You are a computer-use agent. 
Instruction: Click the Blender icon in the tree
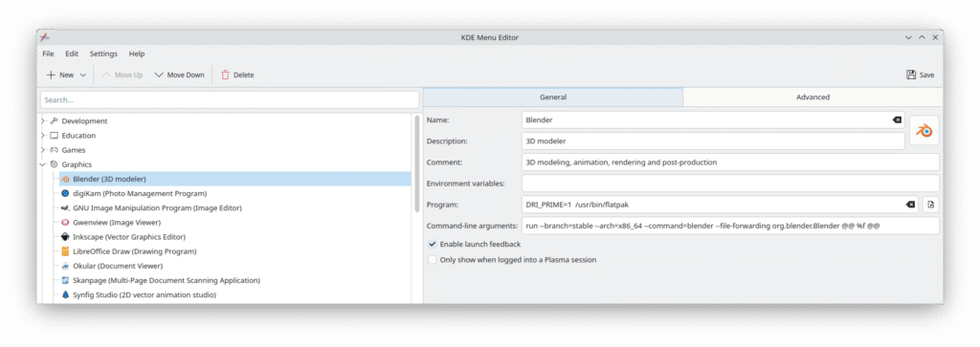[x=66, y=179]
